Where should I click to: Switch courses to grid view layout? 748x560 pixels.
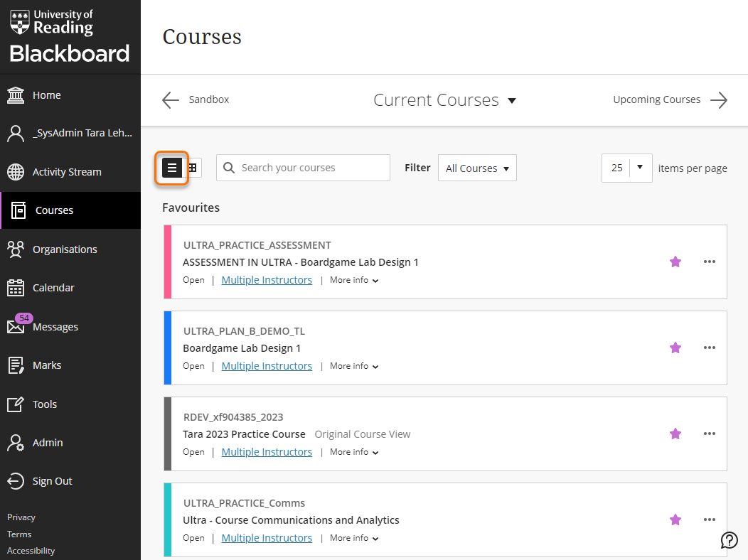click(x=192, y=168)
